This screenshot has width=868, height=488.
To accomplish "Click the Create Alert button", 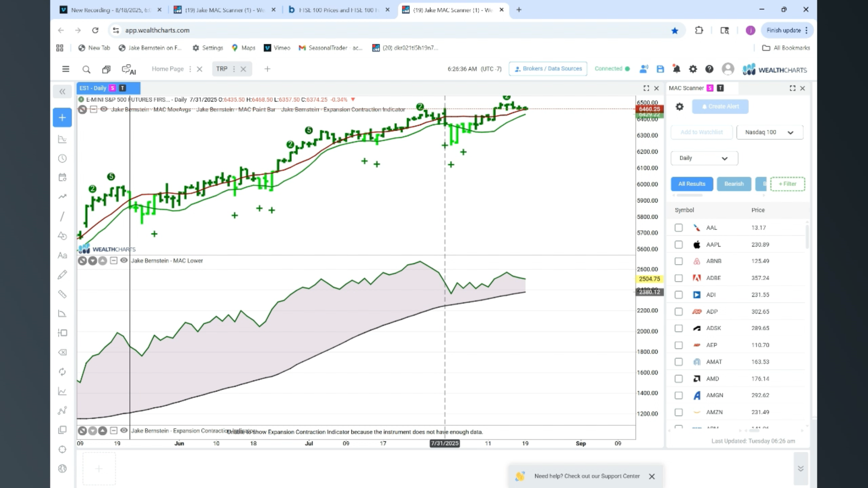I will (x=720, y=107).
